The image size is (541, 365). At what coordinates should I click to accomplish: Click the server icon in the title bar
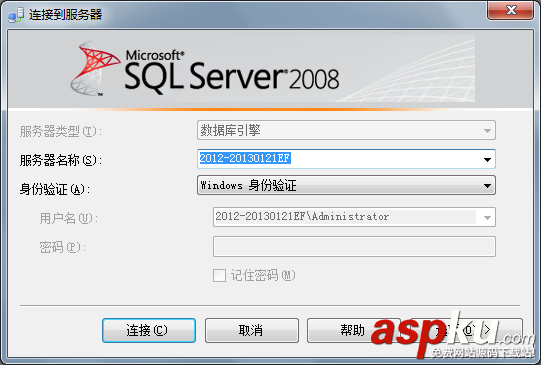pos(16,15)
